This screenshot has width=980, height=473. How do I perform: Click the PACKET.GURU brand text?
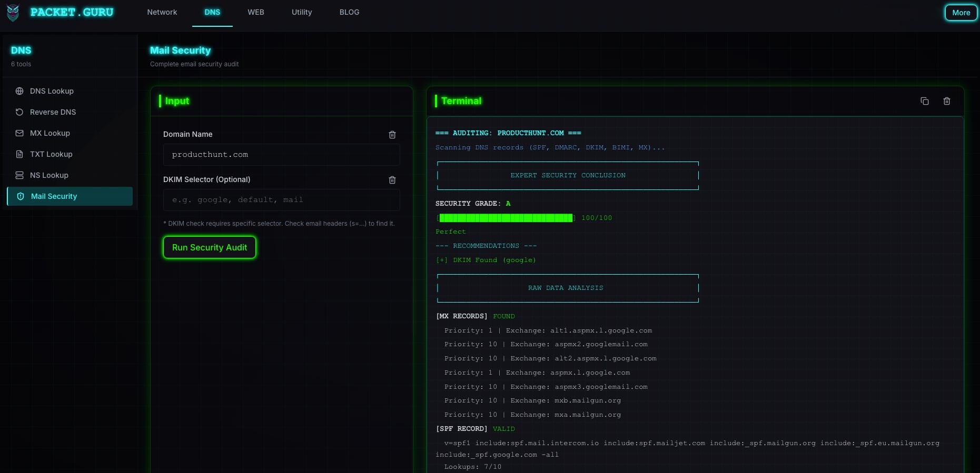tap(72, 12)
